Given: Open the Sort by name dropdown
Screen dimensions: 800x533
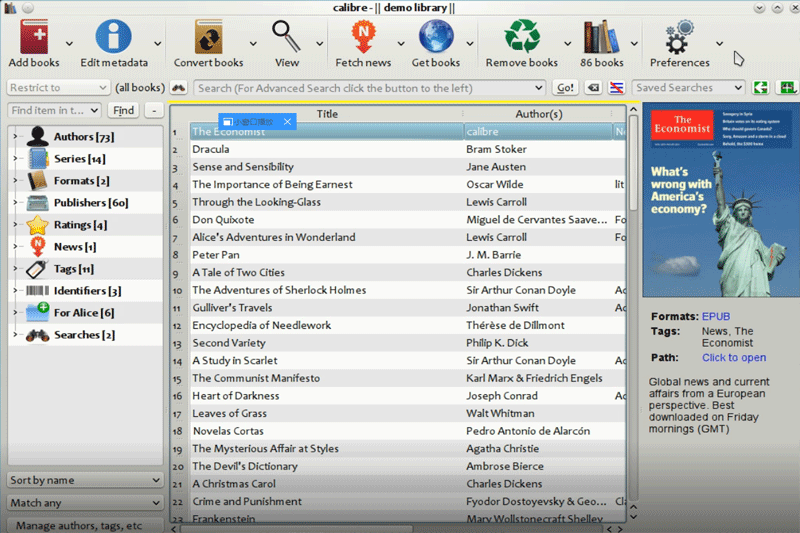Looking at the screenshot, I should click(85, 480).
